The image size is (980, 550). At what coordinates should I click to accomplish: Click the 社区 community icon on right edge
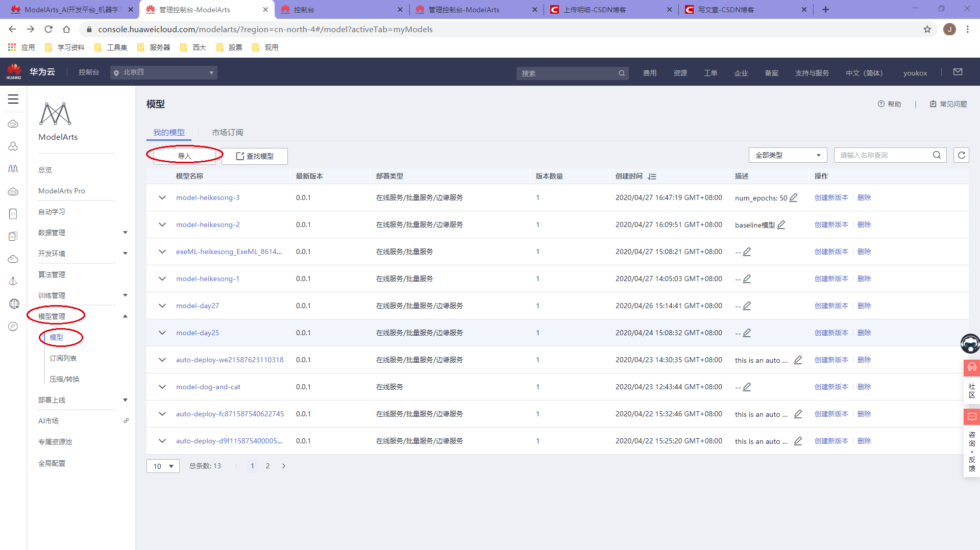(x=972, y=367)
